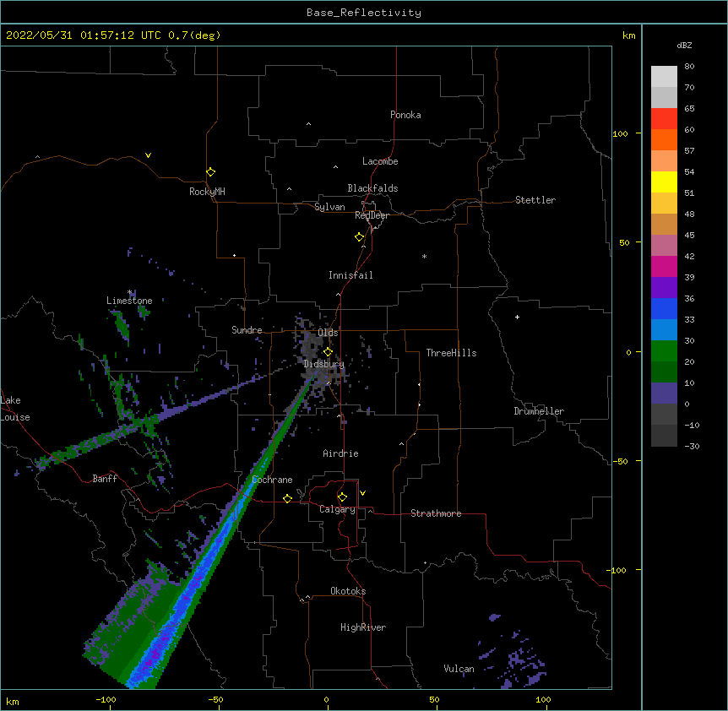Click the salmon legend swatch
Image resolution: width=728 pixels, height=711 pixels.
point(664,160)
